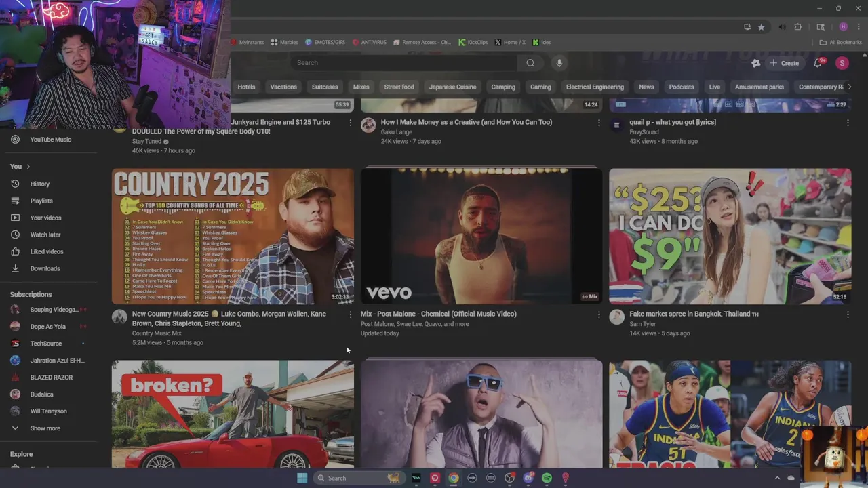
Task: Show hidden system tray icons chevron
Action: [777, 478]
